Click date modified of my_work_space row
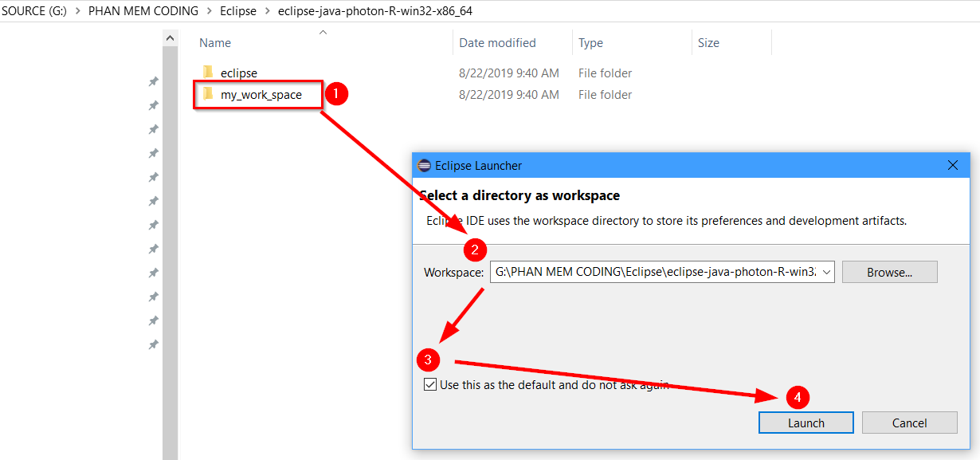 [509, 95]
